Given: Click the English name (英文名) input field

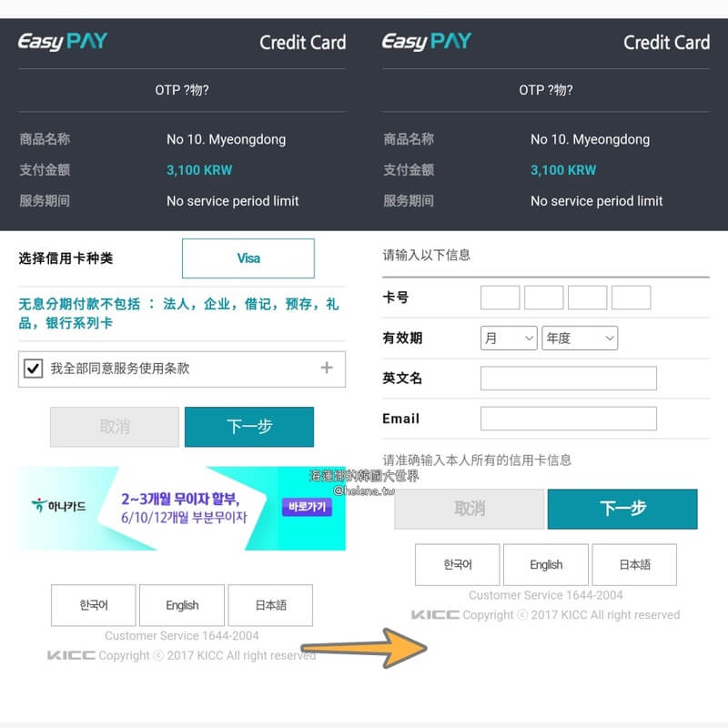Looking at the screenshot, I should click(569, 378).
